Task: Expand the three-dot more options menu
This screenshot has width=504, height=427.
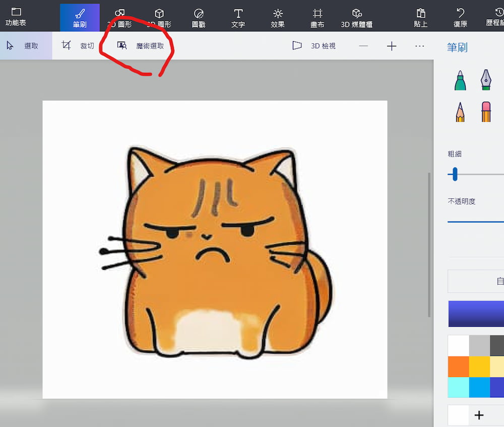Action: tap(419, 46)
